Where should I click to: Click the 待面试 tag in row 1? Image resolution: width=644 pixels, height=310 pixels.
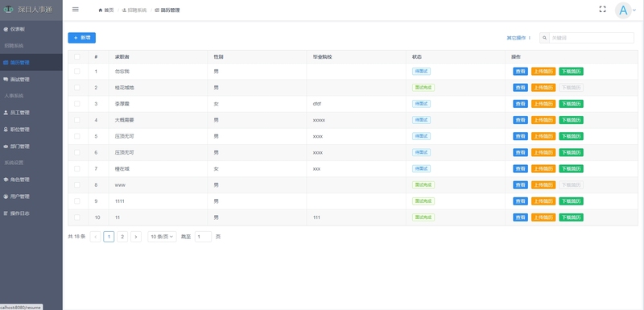click(x=421, y=72)
